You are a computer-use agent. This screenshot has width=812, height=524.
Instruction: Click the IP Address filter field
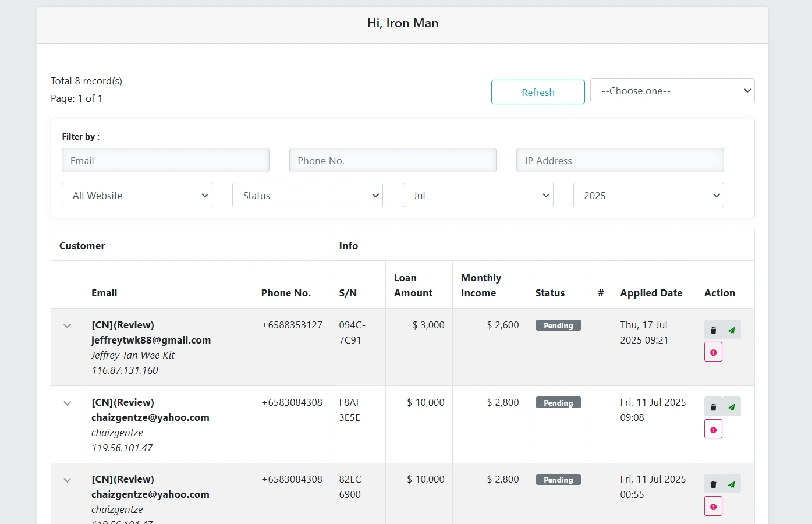[x=620, y=161]
